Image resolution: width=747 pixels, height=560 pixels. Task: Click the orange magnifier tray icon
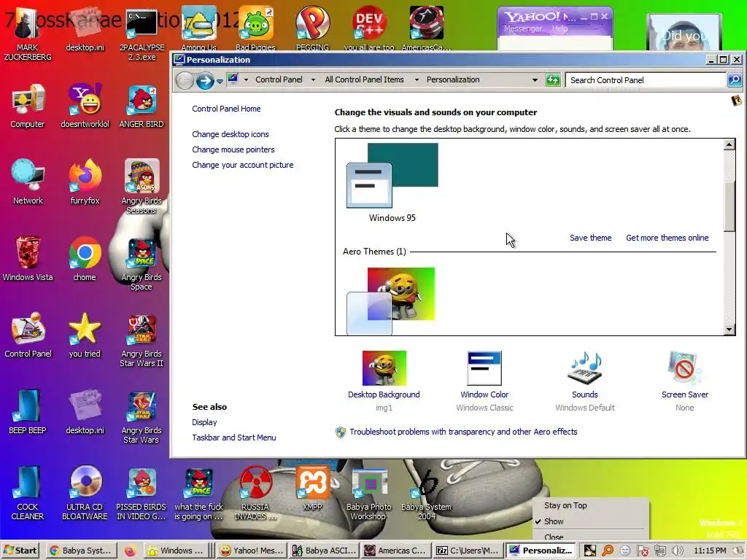608,551
